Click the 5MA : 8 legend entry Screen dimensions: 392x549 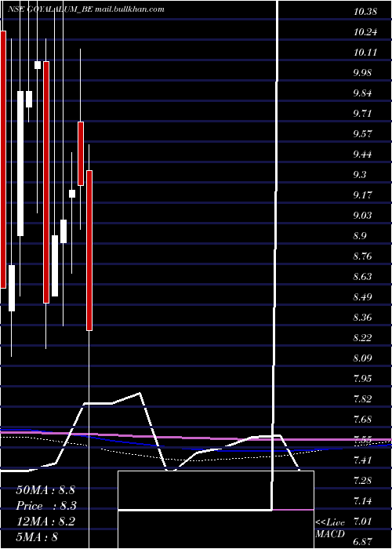point(37,536)
